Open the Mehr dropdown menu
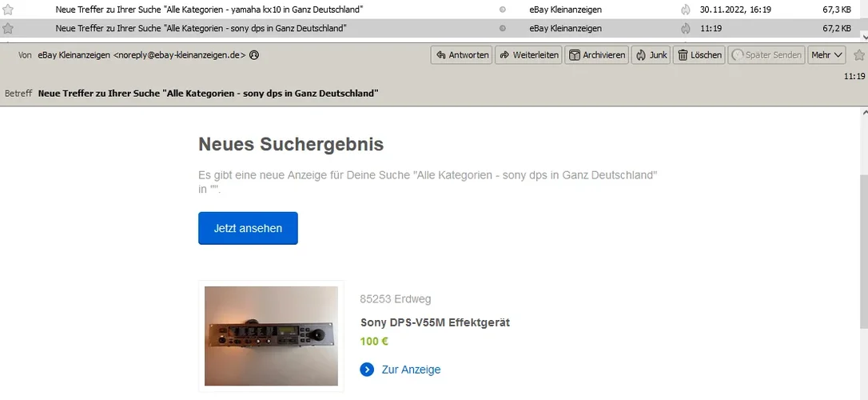Viewport: 868px width, 400px height. 827,55
